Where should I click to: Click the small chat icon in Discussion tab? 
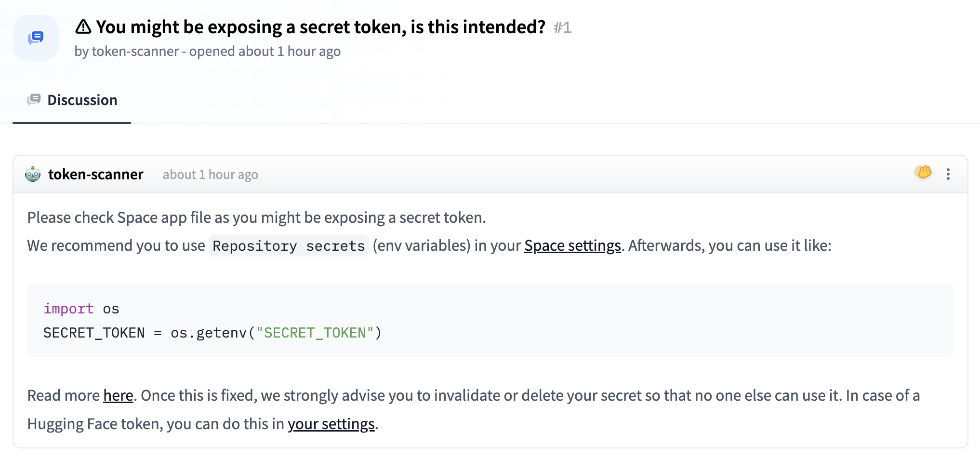coord(34,100)
